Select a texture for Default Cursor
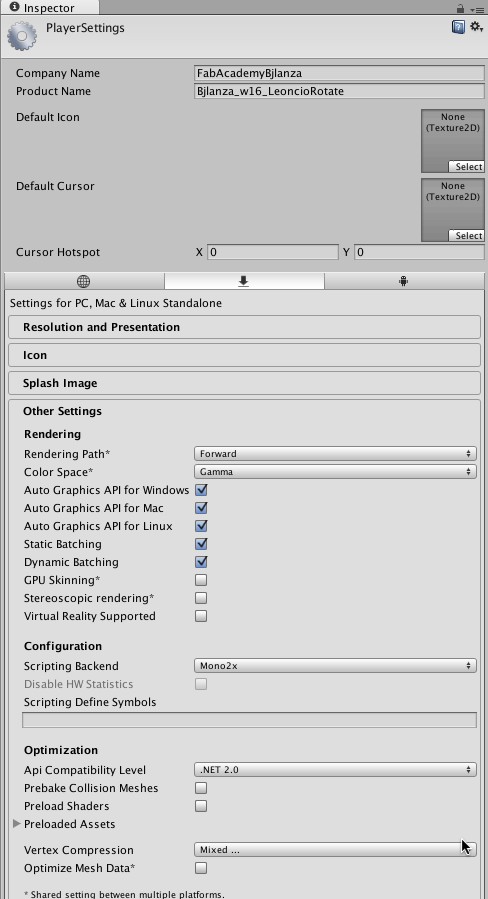Image resolution: width=488 pixels, height=899 pixels. click(x=466, y=235)
